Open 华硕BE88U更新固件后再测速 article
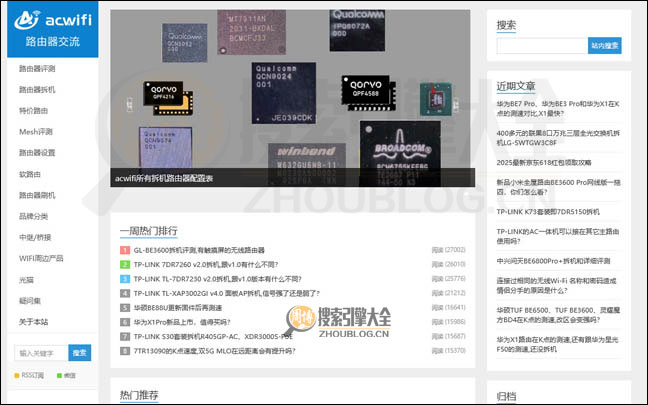The height and width of the screenshot is (405, 648). pyautogui.click(x=178, y=307)
